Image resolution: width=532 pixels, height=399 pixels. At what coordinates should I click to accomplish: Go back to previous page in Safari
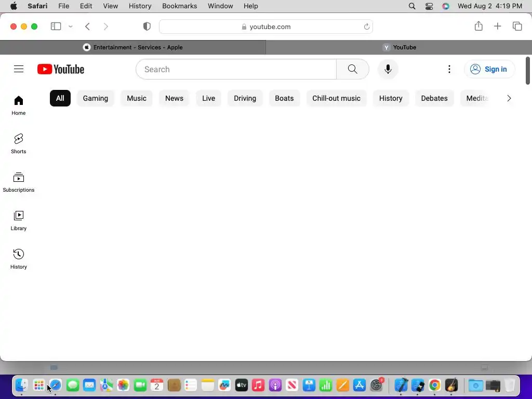[87, 26]
